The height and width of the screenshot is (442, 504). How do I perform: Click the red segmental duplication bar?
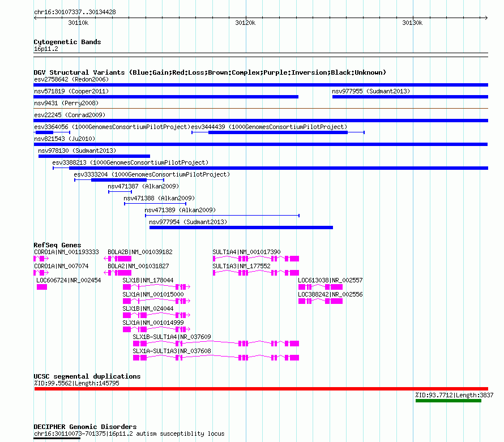(261, 389)
